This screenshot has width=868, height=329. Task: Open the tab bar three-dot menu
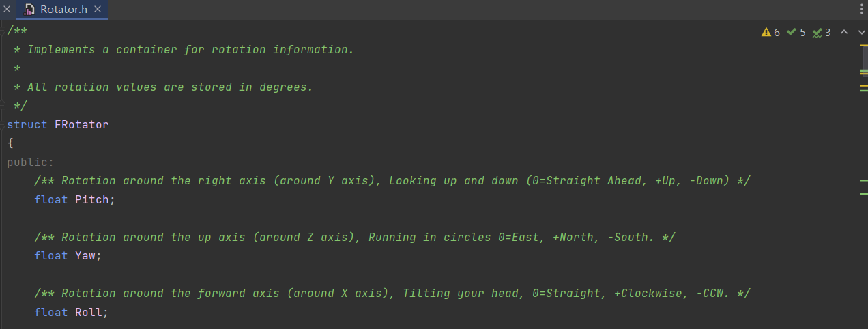860,10
